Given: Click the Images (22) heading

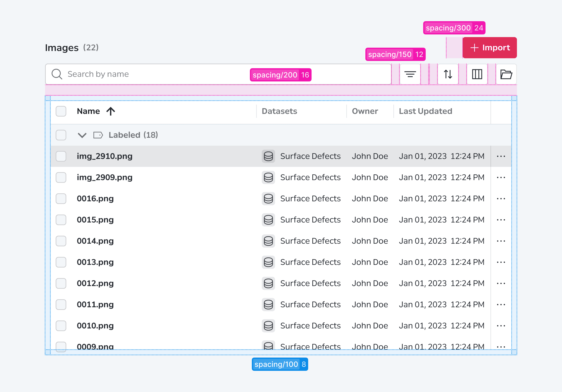Looking at the screenshot, I should [72, 48].
